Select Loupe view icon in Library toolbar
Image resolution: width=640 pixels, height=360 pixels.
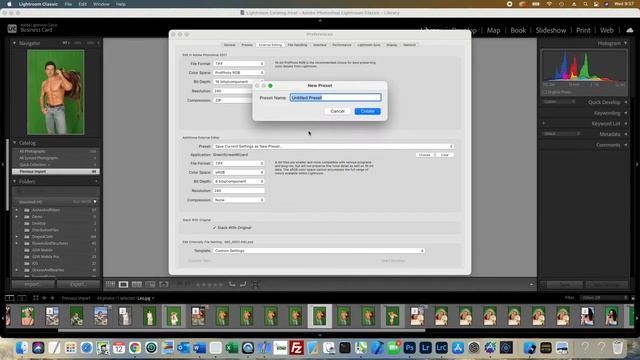(123, 284)
